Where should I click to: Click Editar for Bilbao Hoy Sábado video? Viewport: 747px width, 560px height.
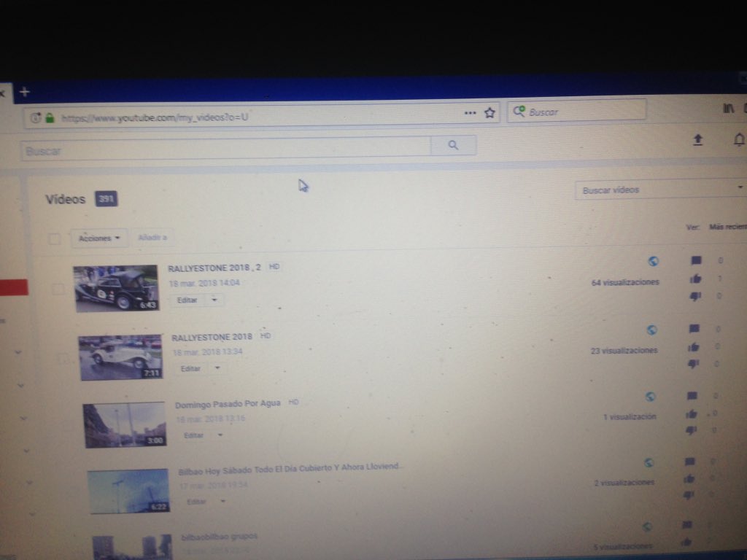coord(196,502)
